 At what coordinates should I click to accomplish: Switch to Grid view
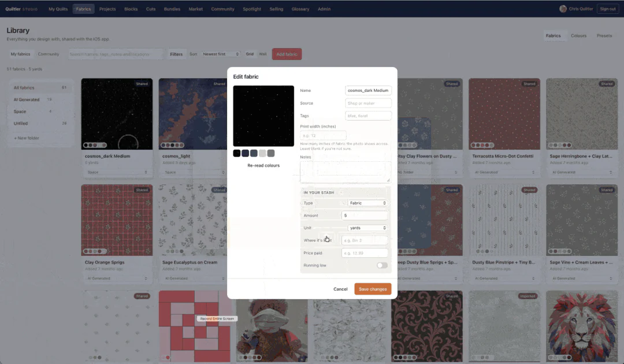tap(250, 54)
